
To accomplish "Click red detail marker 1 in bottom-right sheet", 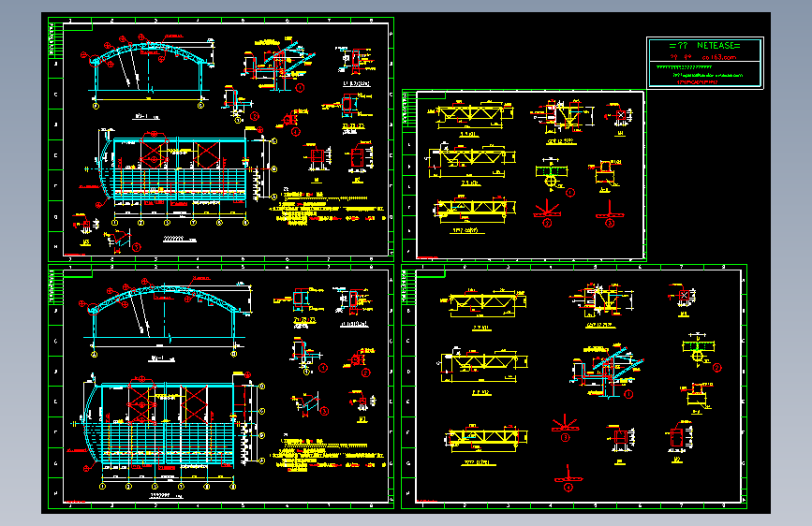I will tap(628, 395).
